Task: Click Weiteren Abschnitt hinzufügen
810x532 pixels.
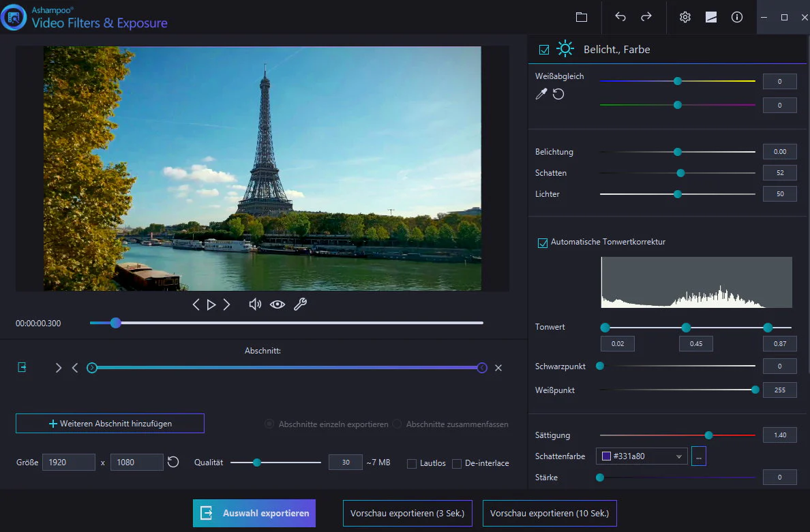Action: pyautogui.click(x=110, y=423)
